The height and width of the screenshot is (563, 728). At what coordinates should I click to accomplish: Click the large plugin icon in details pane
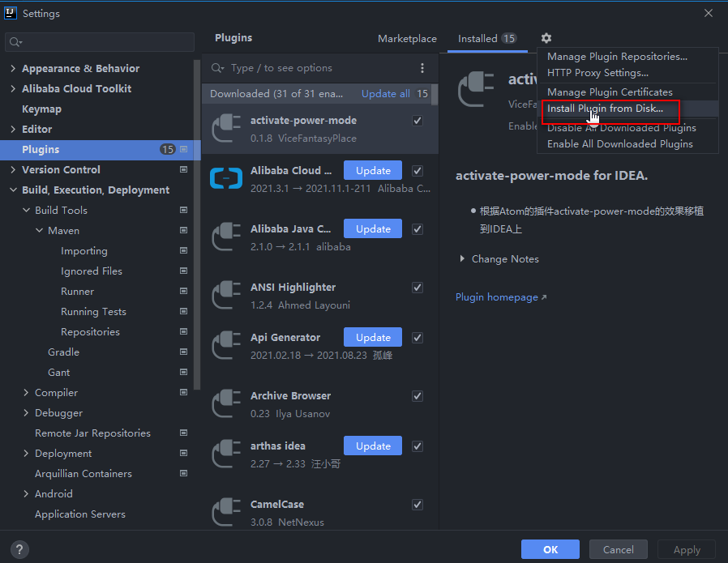click(476, 89)
